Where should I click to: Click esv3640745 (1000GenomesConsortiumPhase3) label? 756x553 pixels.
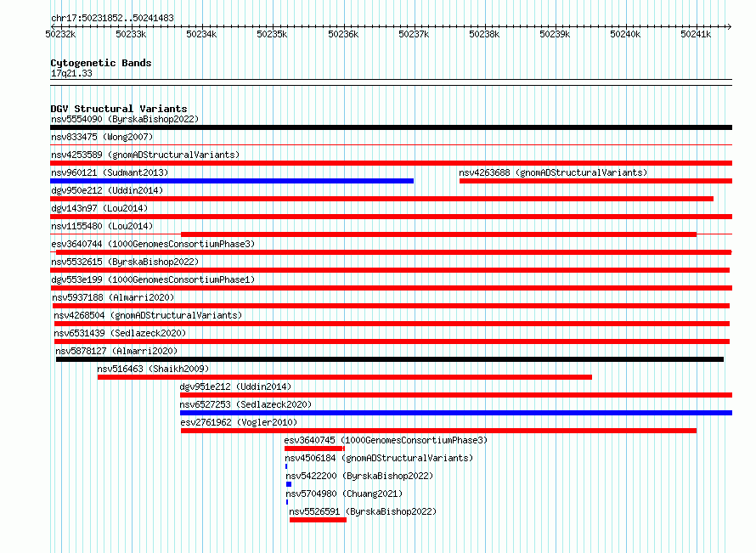tap(386, 440)
